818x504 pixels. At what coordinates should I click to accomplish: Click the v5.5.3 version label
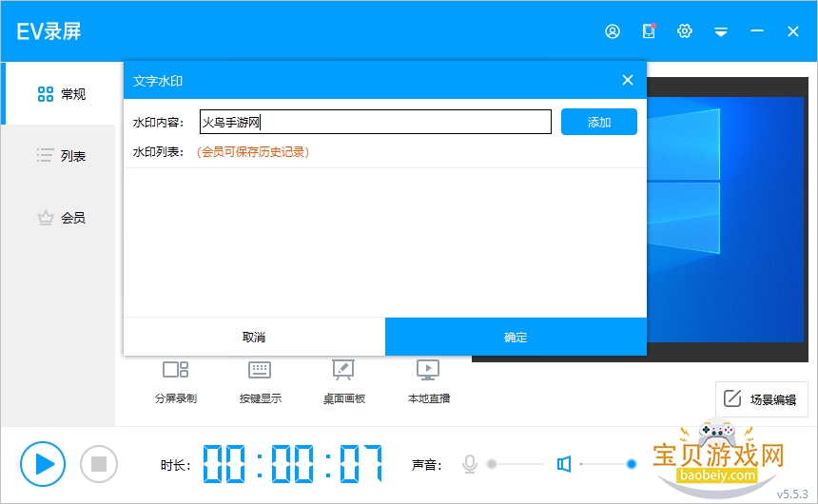[792, 494]
